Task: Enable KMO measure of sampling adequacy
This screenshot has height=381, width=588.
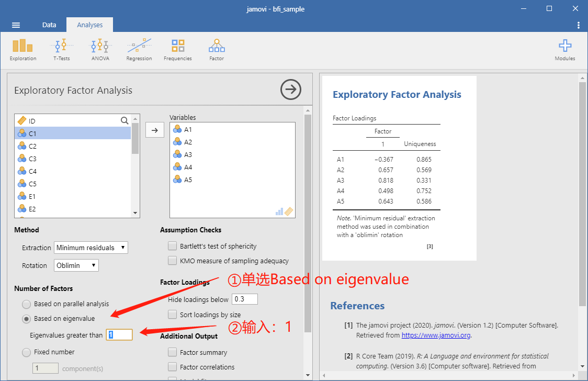Action: 172,261
